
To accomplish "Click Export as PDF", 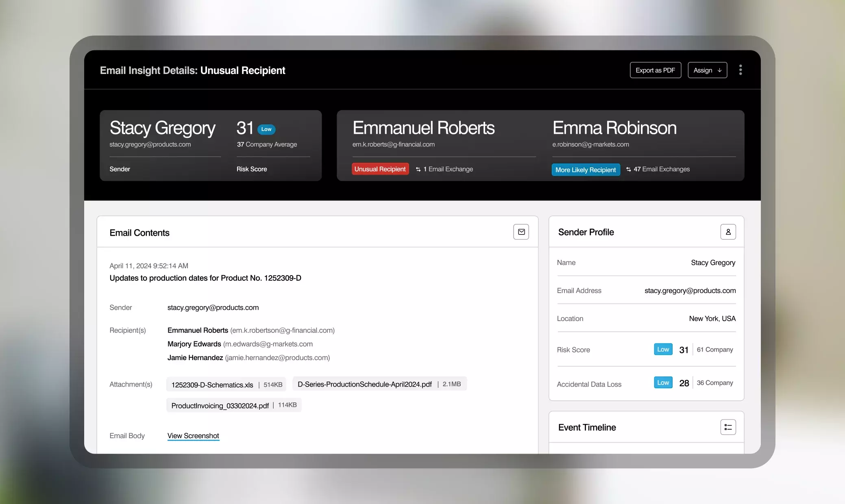I will 655,70.
